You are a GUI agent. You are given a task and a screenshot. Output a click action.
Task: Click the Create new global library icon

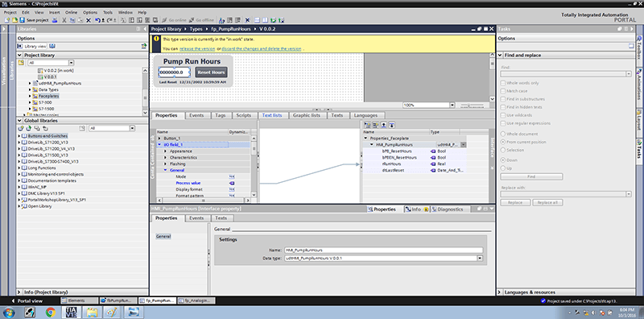click(x=21, y=128)
